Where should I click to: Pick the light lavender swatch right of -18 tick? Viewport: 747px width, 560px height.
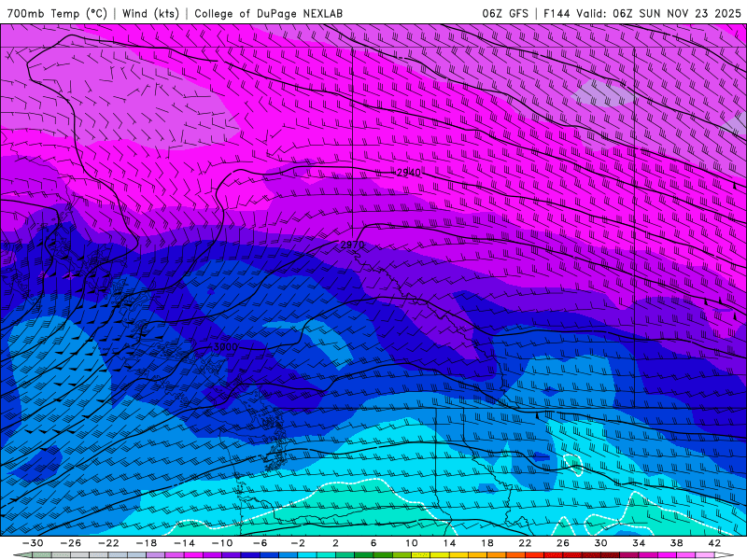click(x=155, y=554)
